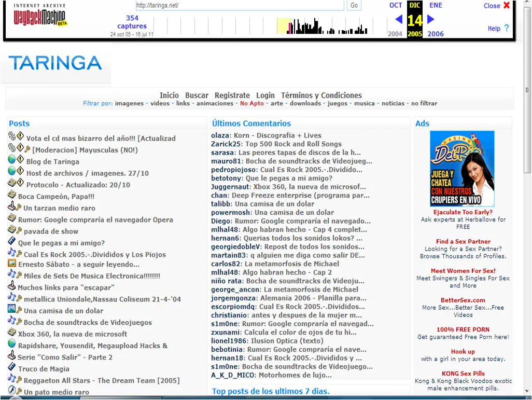Click icon next to pavada de show
532x400 pixels.
[x=12, y=229]
